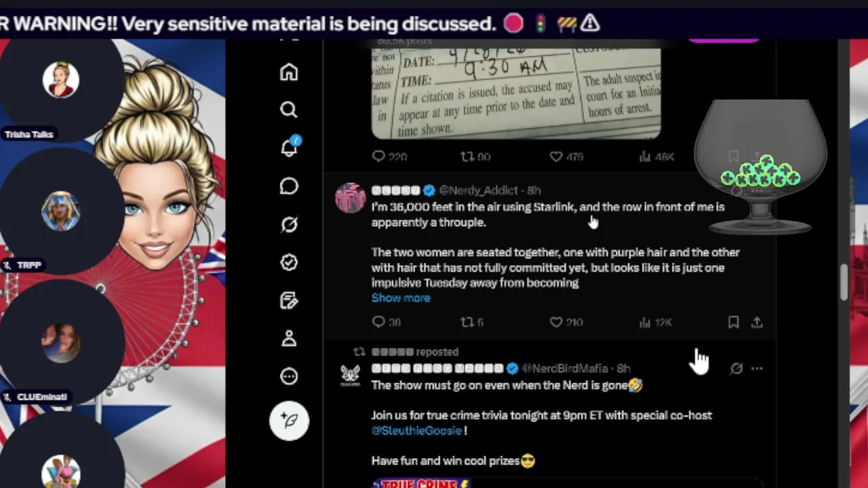Viewport: 868px width, 488px height.
Task: Click Trisha Talks participant avatar
Action: pos(60,79)
